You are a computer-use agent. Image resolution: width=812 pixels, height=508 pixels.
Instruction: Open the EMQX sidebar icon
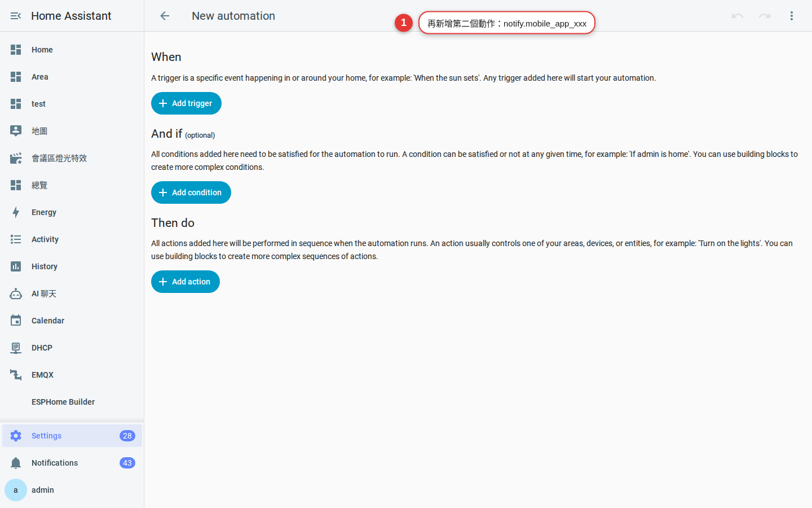16,375
